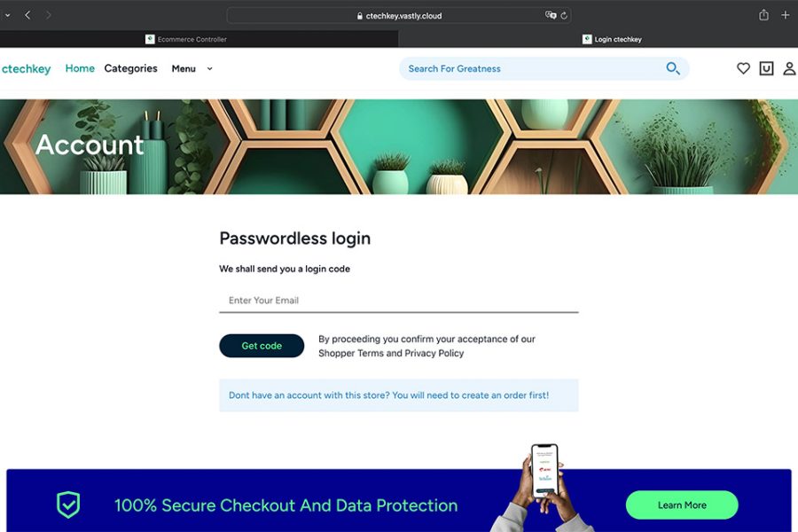Open the shopping bag icon
798x532 pixels.
(x=766, y=68)
